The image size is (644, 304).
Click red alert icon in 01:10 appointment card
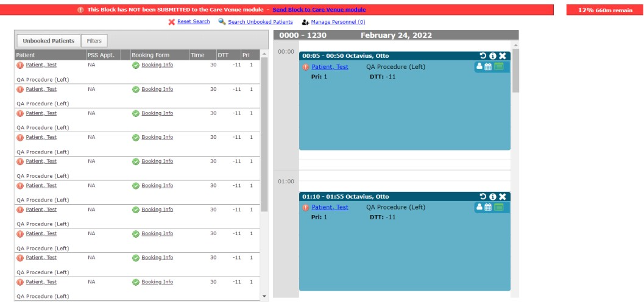coord(306,208)
